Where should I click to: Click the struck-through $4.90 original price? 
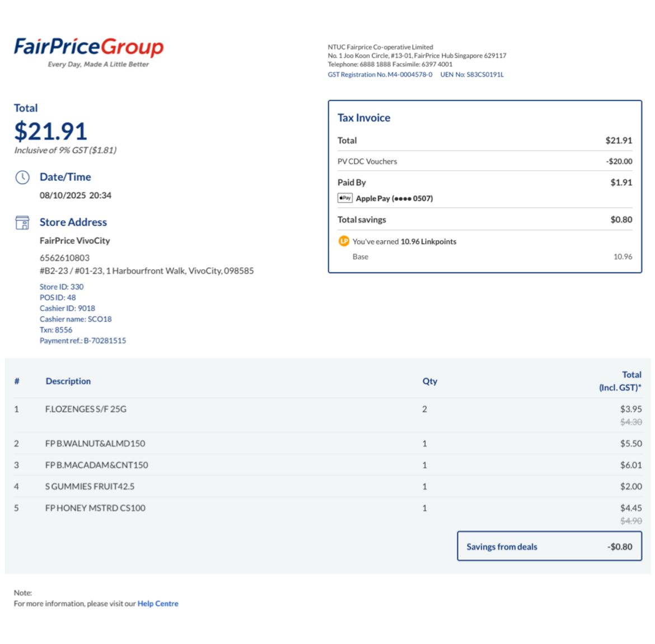(x=631, y=521)
